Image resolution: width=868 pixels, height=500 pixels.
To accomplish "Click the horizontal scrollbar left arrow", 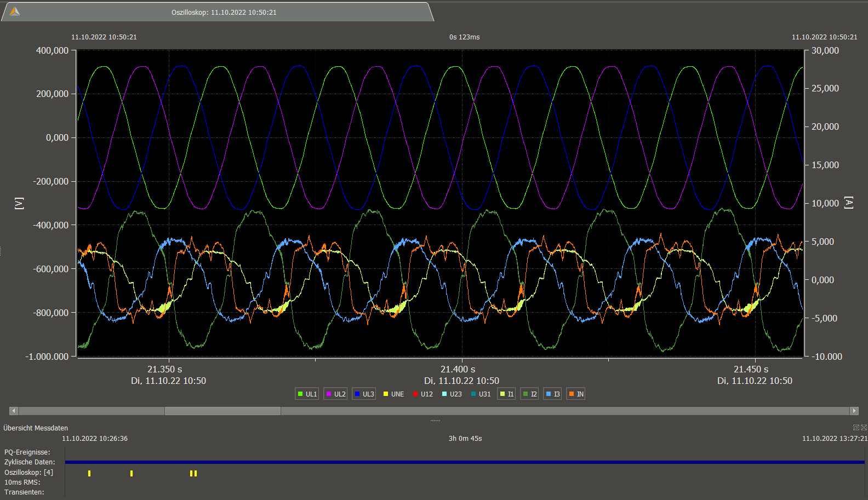I will point(14,411).
